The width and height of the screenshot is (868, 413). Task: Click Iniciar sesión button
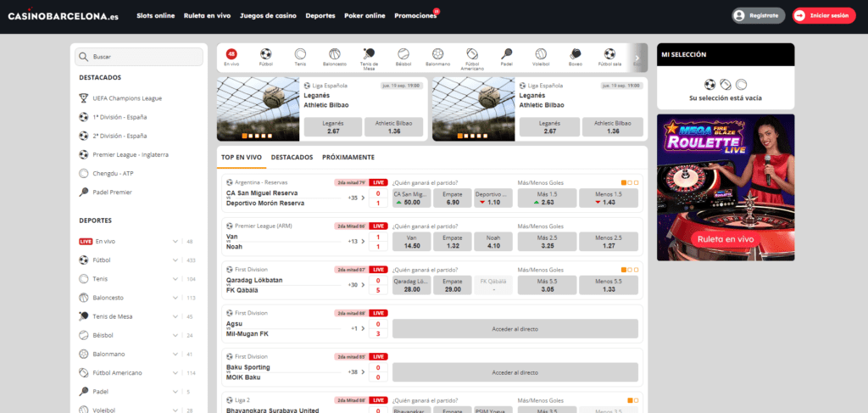click(824, 15)
